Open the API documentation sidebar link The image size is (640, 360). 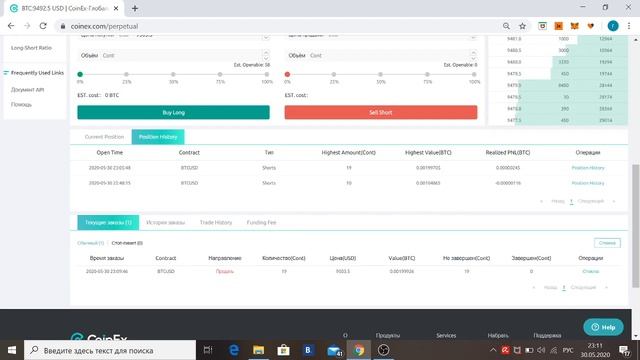pos(27,89)
